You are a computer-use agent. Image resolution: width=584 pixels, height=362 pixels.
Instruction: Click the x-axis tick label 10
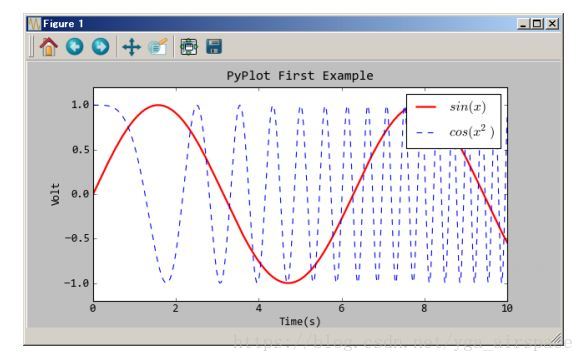(x=507, y=308)
